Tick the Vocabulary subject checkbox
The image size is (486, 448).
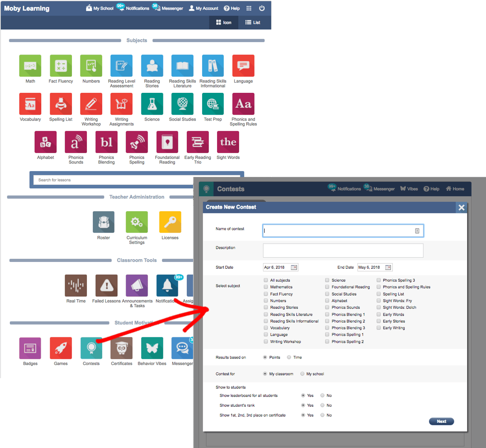[x=266, y=328]
